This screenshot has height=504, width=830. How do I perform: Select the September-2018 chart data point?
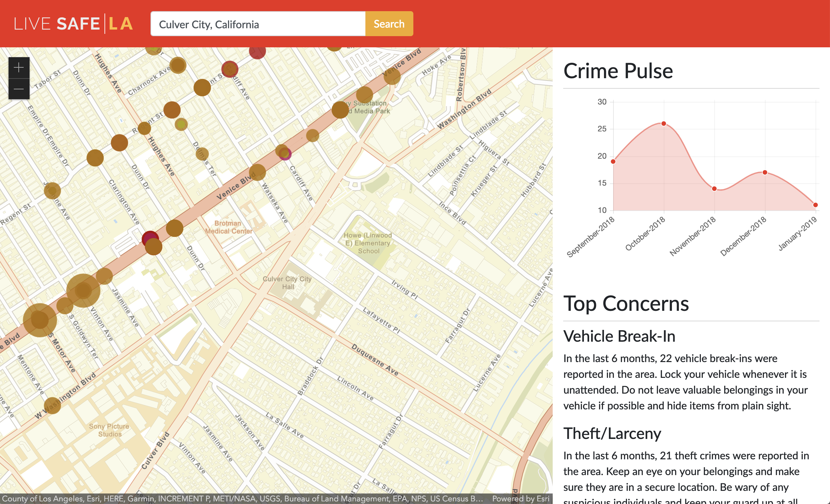tap(613, 162)
